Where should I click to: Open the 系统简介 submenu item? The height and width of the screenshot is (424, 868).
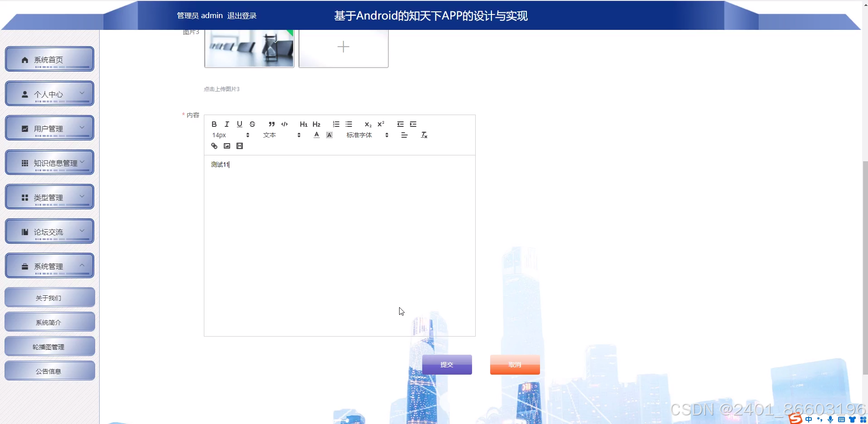tap(50, 322)
